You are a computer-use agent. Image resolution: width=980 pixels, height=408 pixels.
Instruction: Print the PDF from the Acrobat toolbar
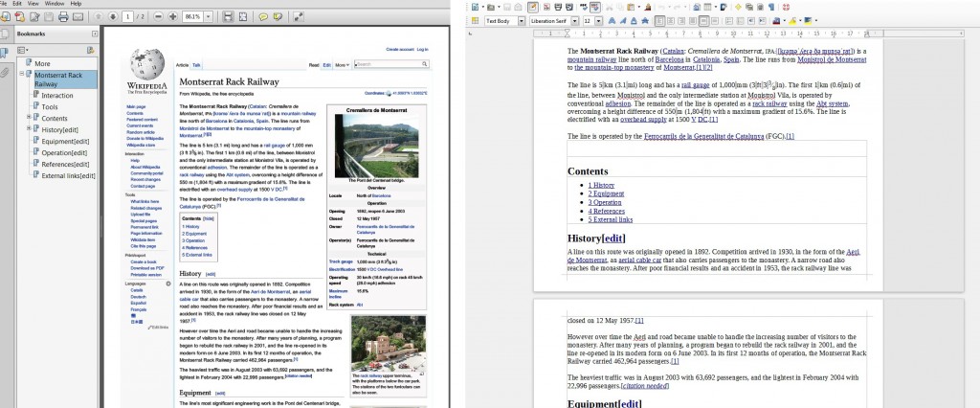pos(63,16)
